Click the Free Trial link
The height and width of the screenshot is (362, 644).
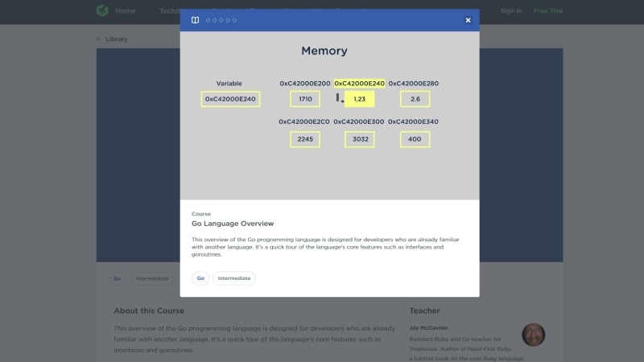click(x=547, y=10)
